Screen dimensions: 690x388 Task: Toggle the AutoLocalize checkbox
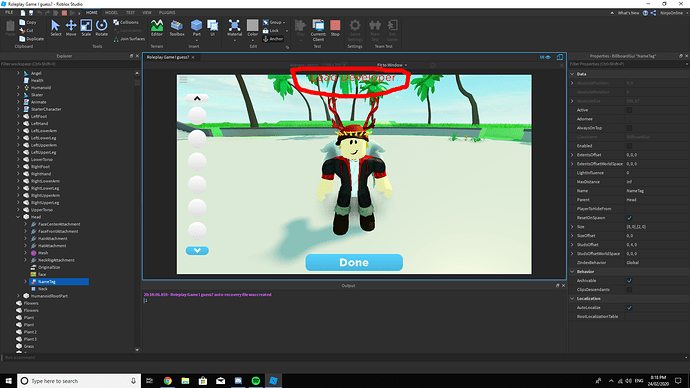pyautogui.click(x=629, y=307)
